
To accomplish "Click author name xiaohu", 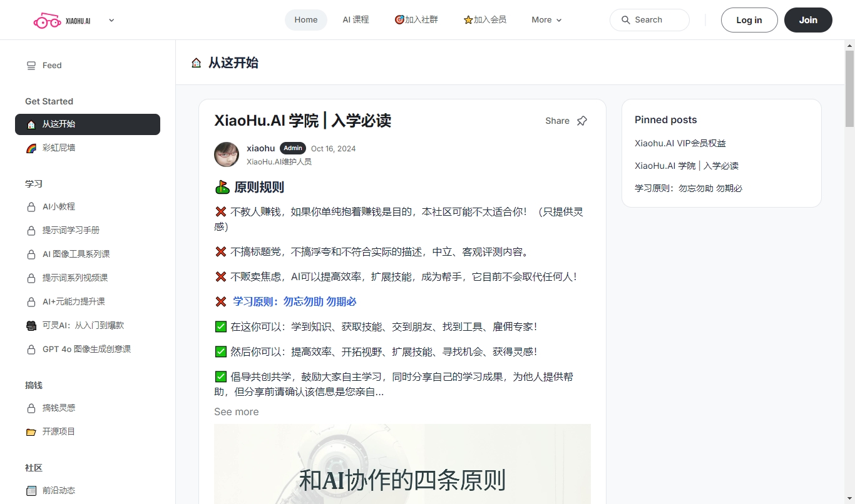I will 260,148.
